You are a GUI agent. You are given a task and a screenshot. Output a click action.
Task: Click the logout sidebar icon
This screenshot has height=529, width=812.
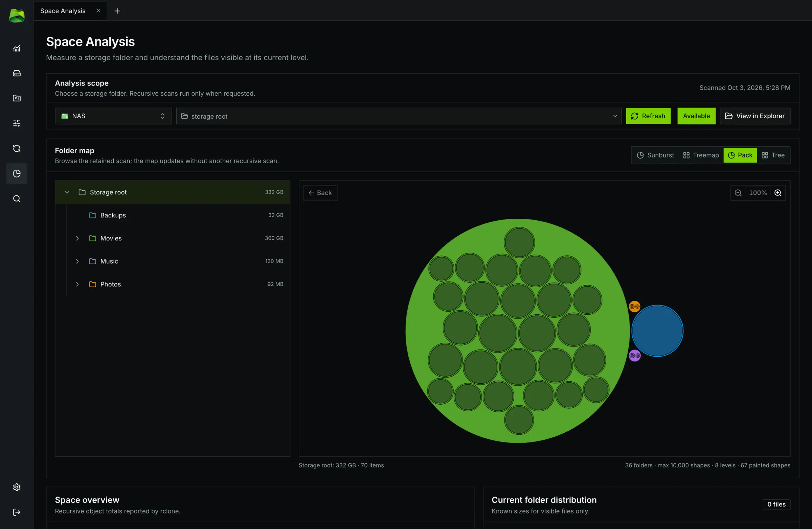click(16, 512)
